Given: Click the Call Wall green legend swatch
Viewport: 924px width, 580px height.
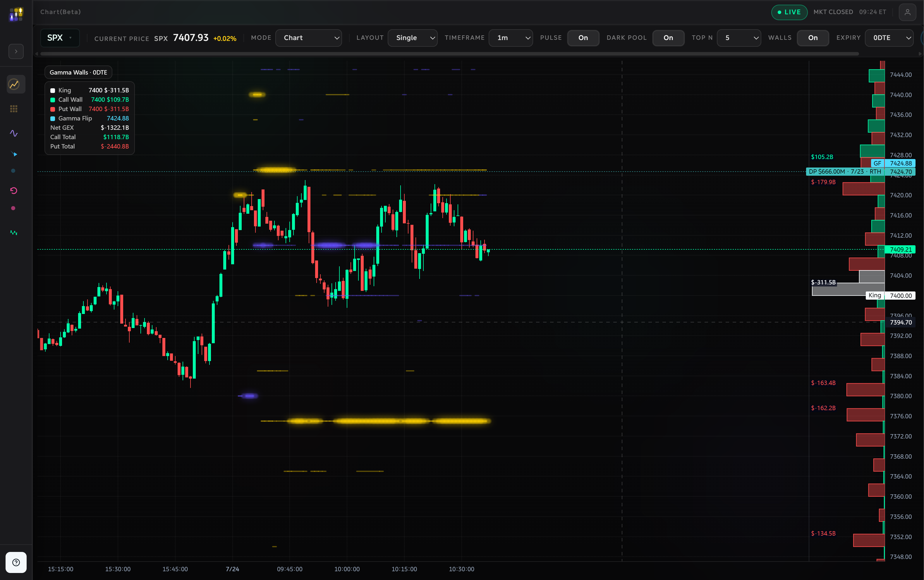Looking at the screenshot, I should click(53, 100).
